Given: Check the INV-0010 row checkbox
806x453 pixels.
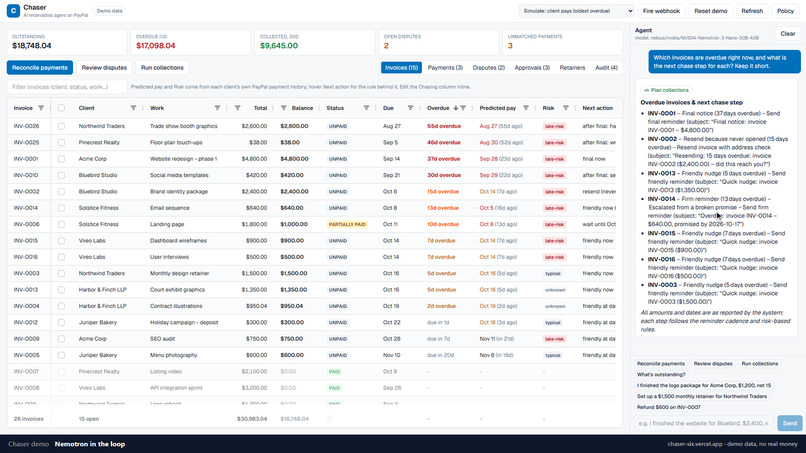Looking at the screenshot, I should tap(61, 175).
